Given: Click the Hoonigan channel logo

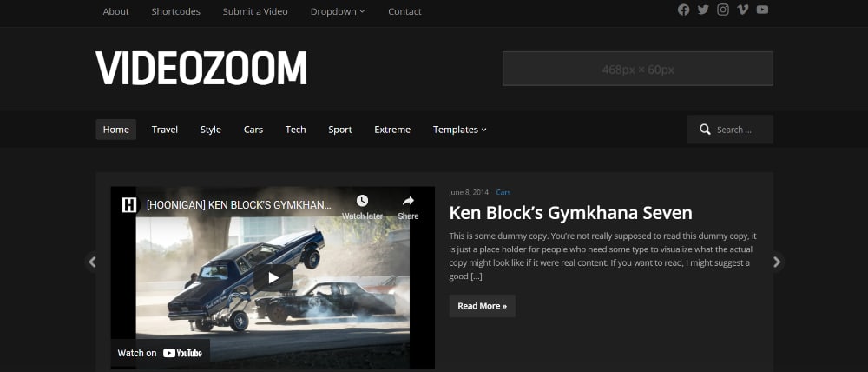Looking at the screenshot, I should coord(129,205).
